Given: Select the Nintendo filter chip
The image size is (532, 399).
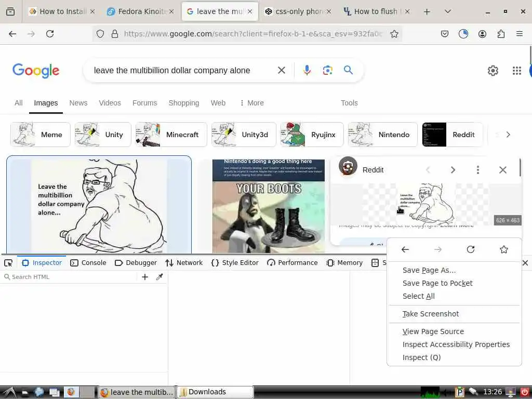Looking at the screenshot, I should [383, 135].
